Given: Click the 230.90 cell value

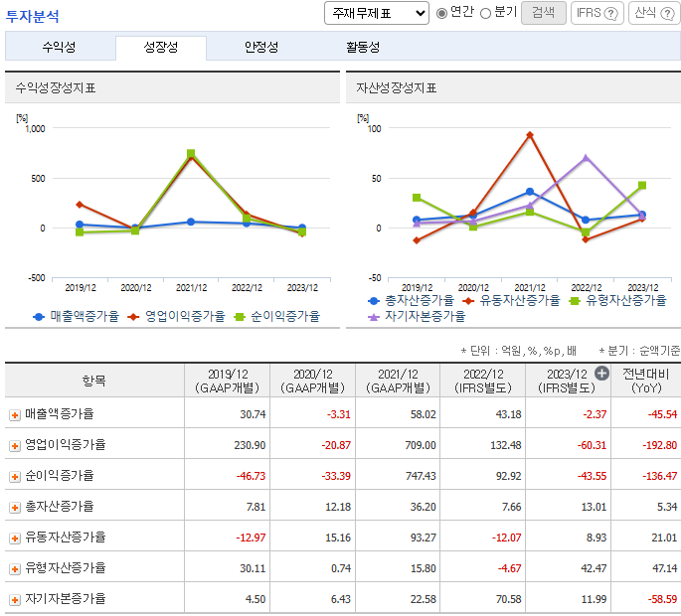Looking at the screenshot, I should tap(250, 445).
